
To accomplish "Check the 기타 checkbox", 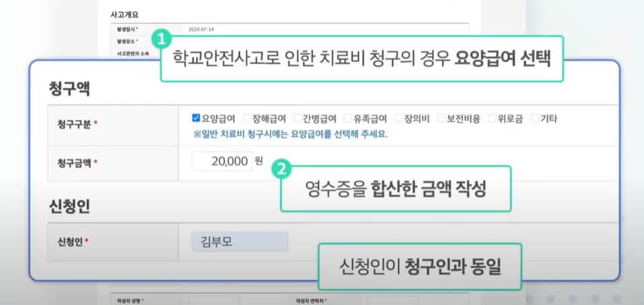I will [x=535, y=118].
